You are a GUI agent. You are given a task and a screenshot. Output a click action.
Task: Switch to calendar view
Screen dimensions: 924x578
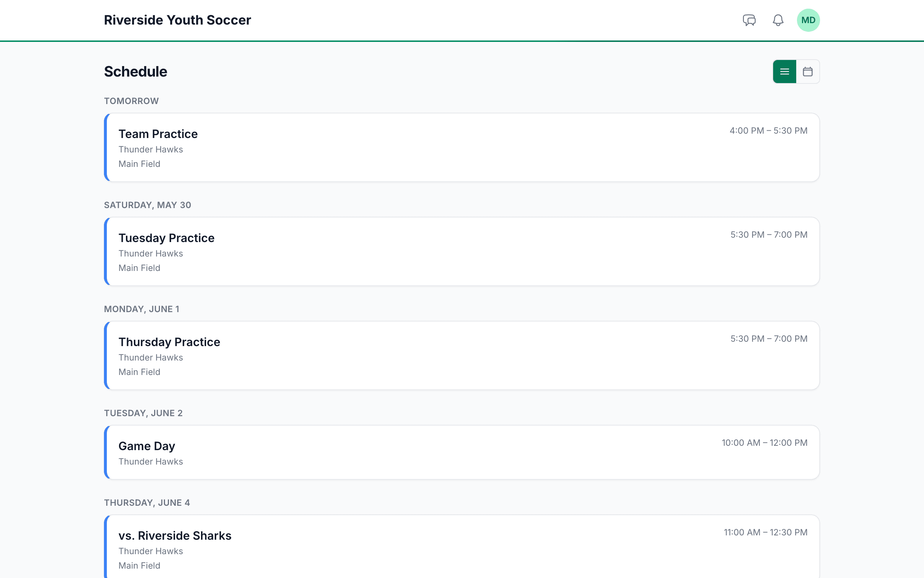(807, 72)
